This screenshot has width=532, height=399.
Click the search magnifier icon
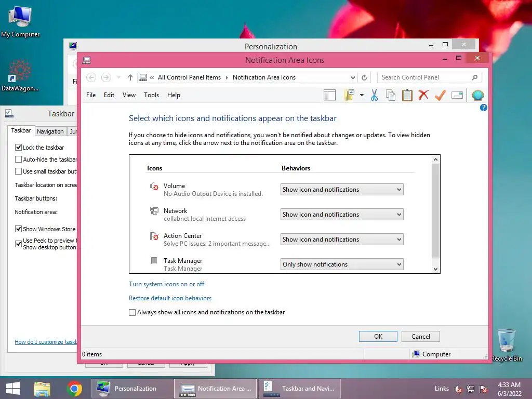pyautogui.click(x=475, y=77)
